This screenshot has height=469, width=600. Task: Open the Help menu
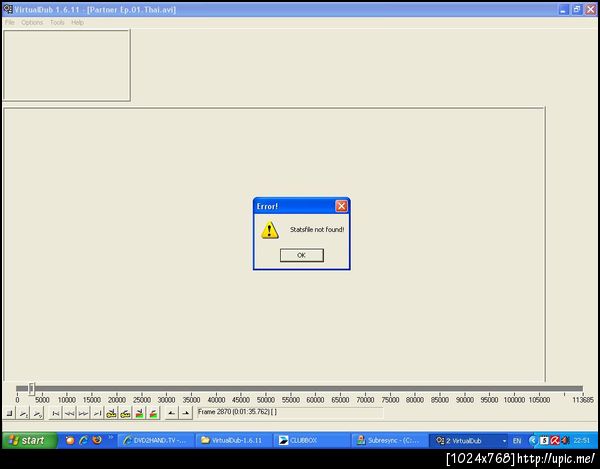tap(77, 23)
